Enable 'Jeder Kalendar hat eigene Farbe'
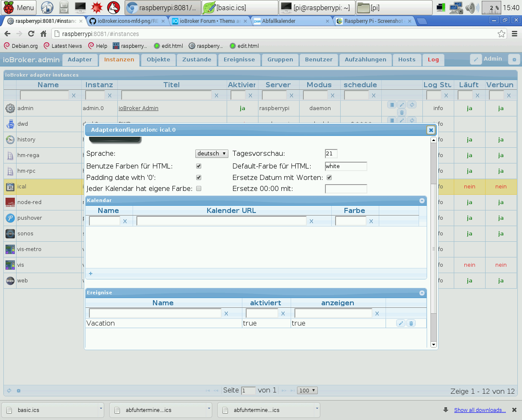Viewport: 522px width, 420px height. tap(199, 189)
